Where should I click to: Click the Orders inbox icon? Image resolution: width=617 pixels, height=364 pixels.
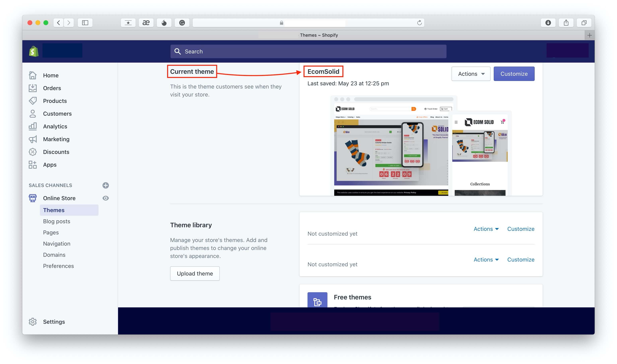[33, 88]
